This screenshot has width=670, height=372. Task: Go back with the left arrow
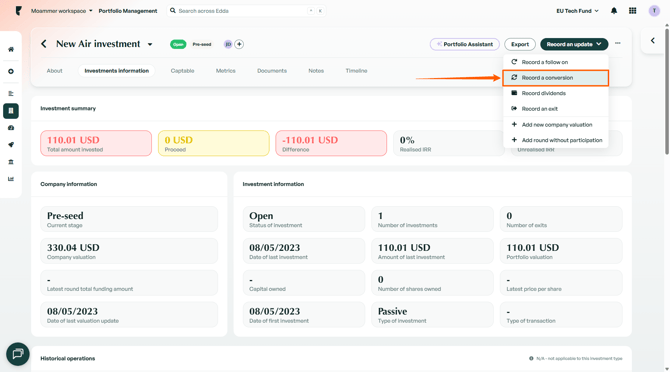(x=44, y=44)
